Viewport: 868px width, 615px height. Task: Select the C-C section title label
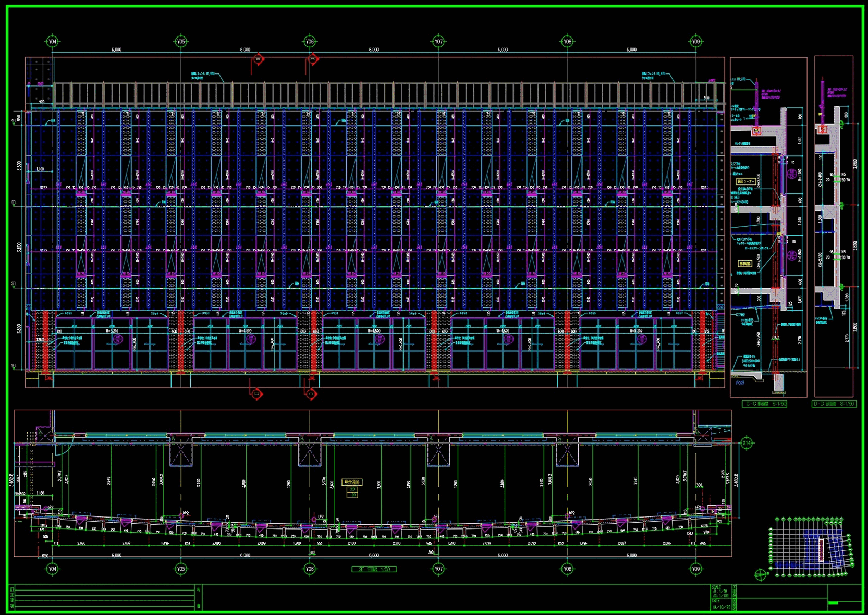pyautogui.click(x=764, y=404)
